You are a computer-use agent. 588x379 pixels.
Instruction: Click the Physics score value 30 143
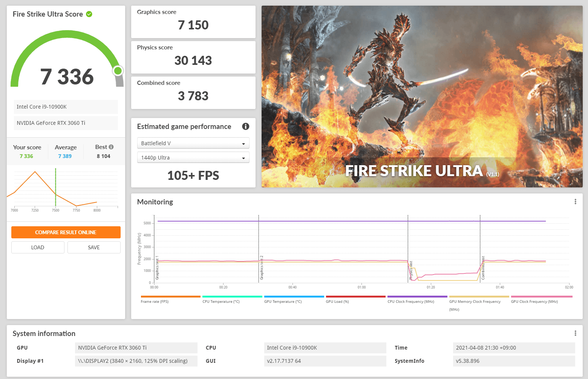point(193,61)
